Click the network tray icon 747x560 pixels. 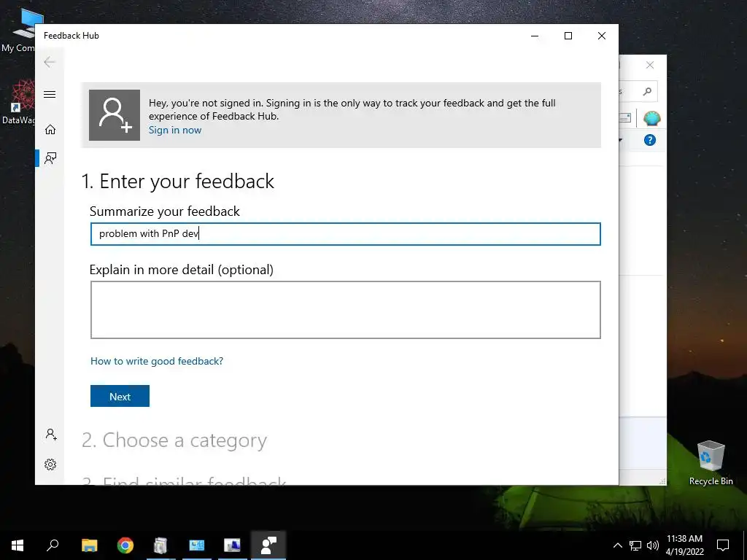click(x=635, y=545)
